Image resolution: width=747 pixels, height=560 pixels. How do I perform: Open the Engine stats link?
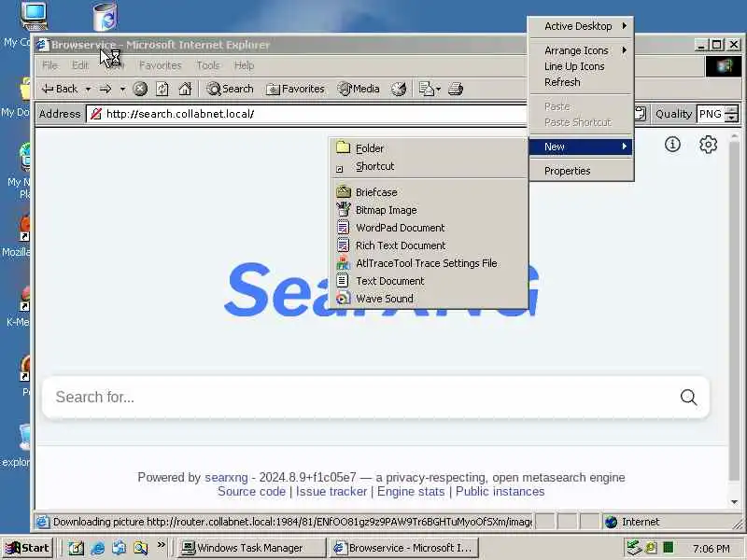point(411,492)
